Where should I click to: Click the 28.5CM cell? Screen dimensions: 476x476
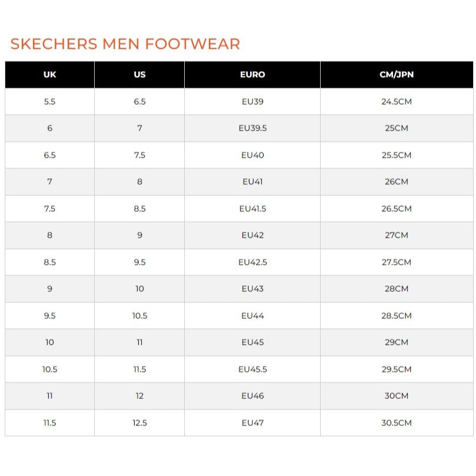(x=397, y=316)
